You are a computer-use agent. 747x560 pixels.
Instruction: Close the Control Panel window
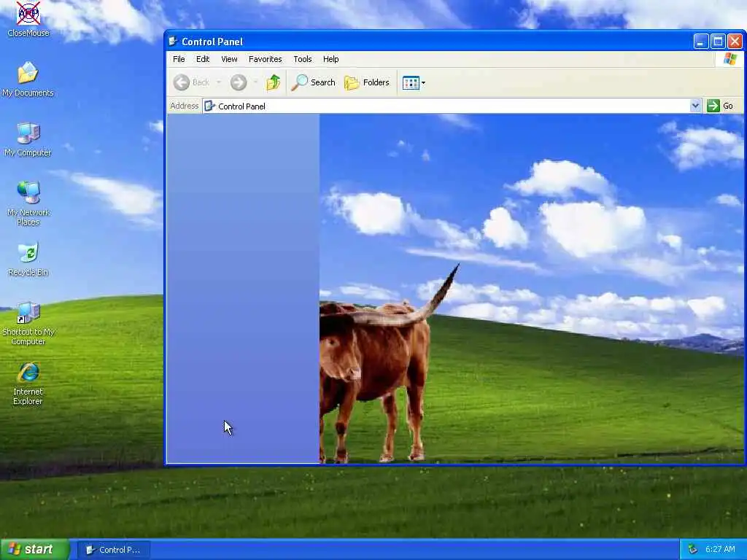click(x=735, y=42)
